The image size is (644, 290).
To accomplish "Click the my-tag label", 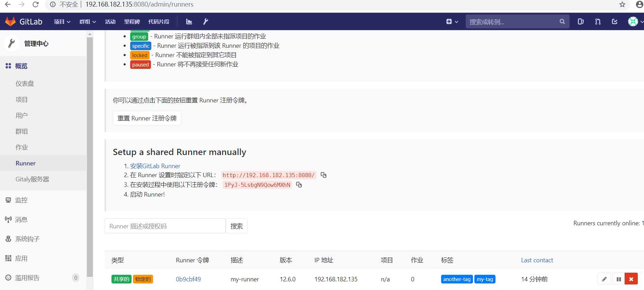I will [x=485, y=279].
